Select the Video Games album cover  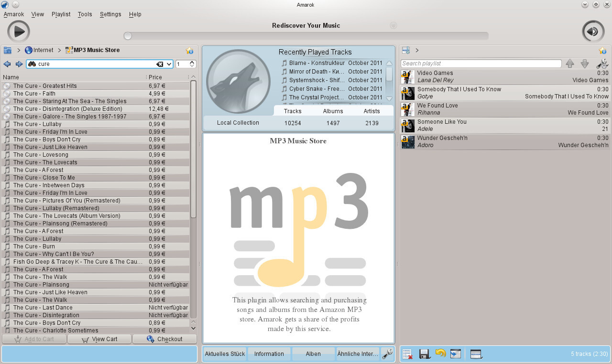[x=408, y=77]
